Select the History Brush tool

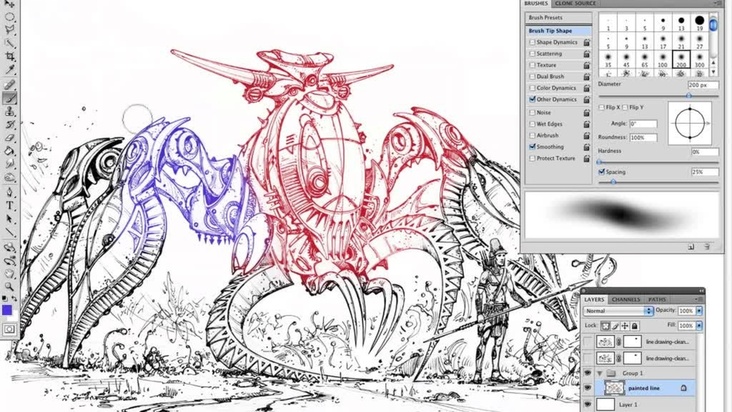click(9, 125)
